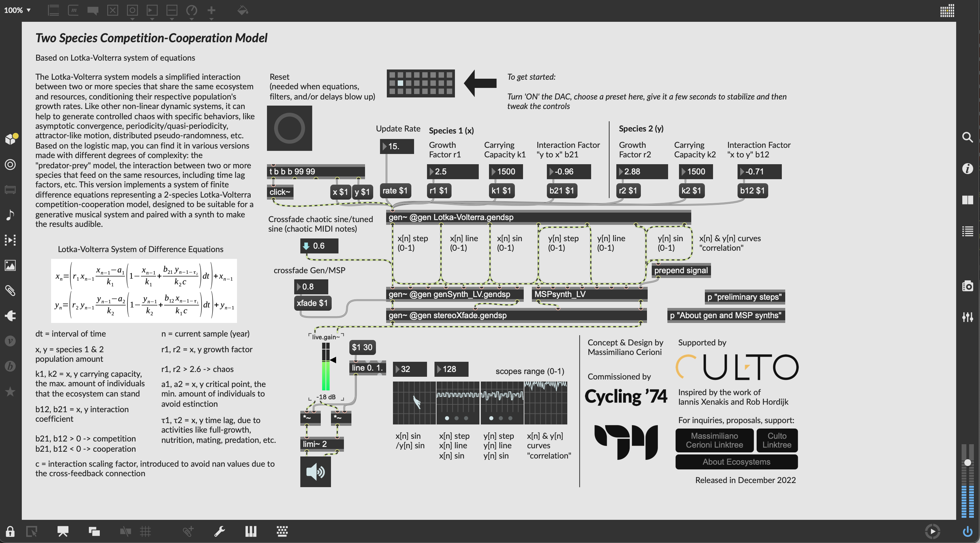Viewport: 980px width, 543px height.
Task: Click the wrench Debug icon in bottom toolbar
Action: pos(220,531)
